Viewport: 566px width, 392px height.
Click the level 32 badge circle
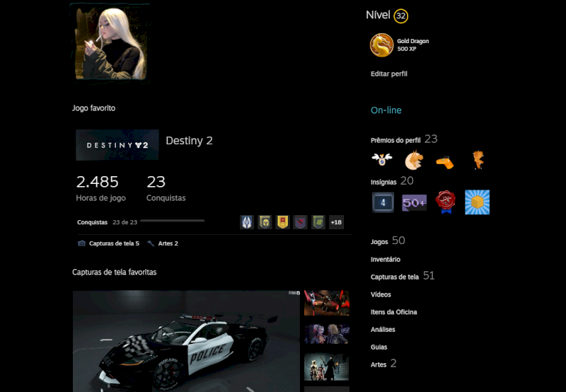[400, 16]
